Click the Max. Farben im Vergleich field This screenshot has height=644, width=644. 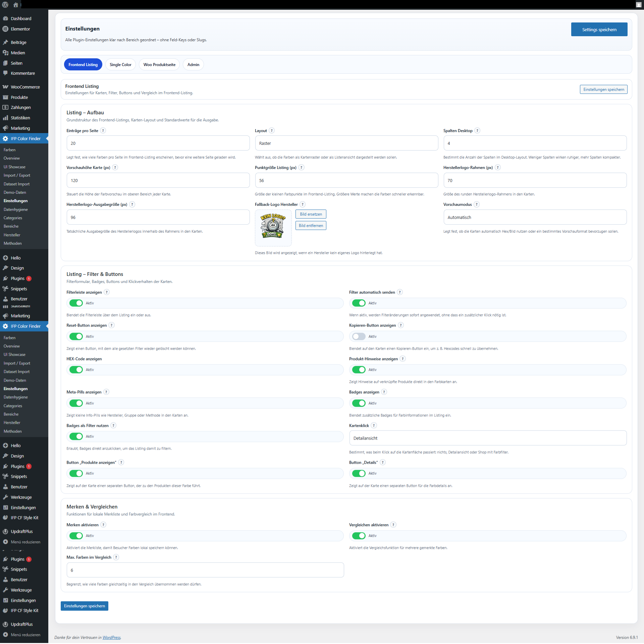coord(205,570)
